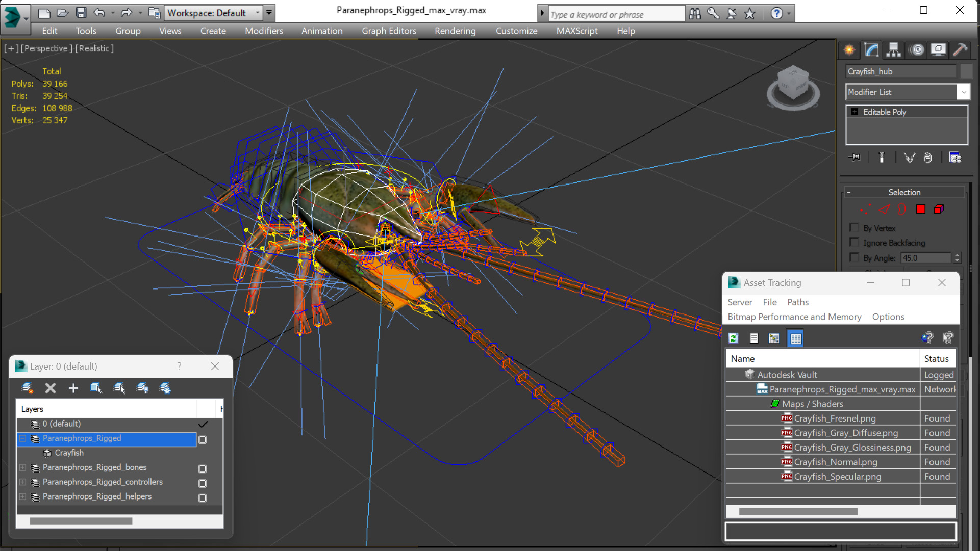Image resolution: width=980 pixels, height=551 pixels.
Task: Open the Utilities hammer icon
Action: pyautogui.click(x=960, y=49)
